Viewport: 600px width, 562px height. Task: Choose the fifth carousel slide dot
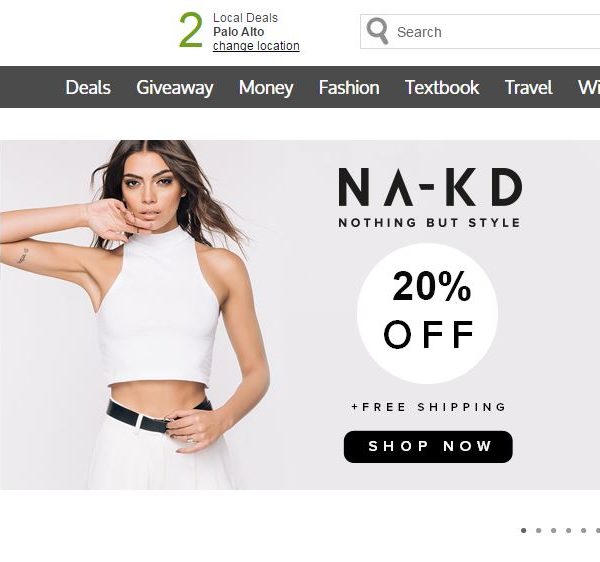583,530
